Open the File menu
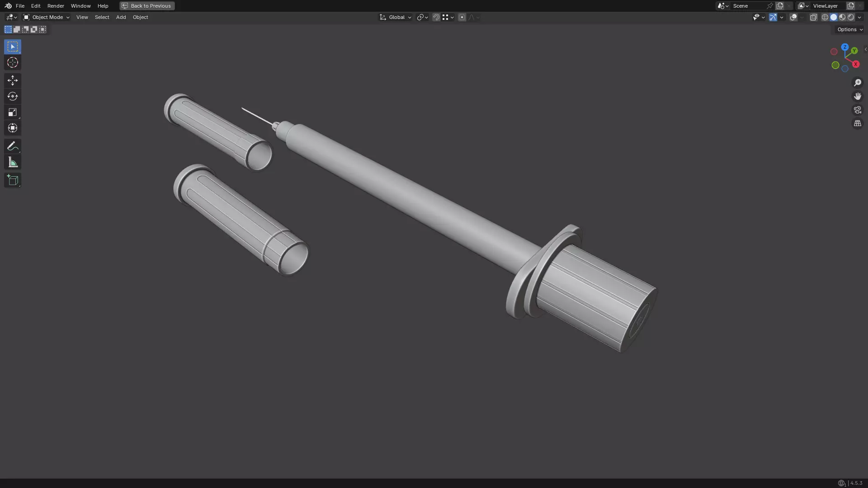The width and height of the screenshot is (868, 488). [x=20, y=6]
